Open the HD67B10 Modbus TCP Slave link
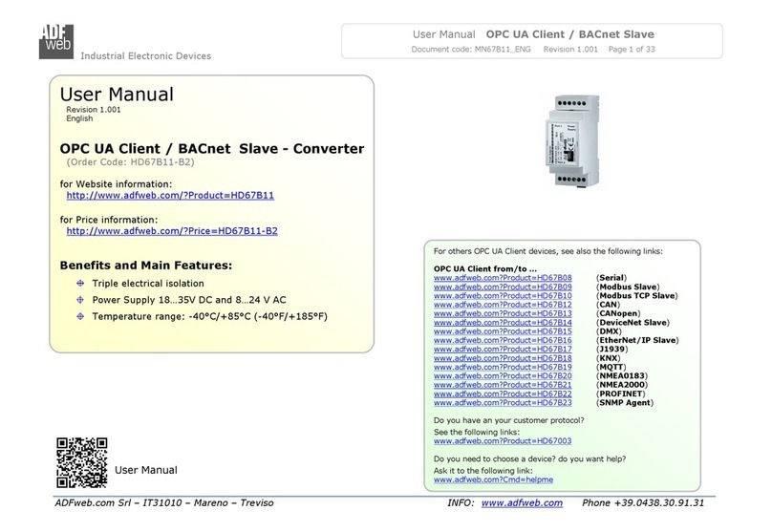The height and width of the screenshot is (532, 772). tap(503, 295)
